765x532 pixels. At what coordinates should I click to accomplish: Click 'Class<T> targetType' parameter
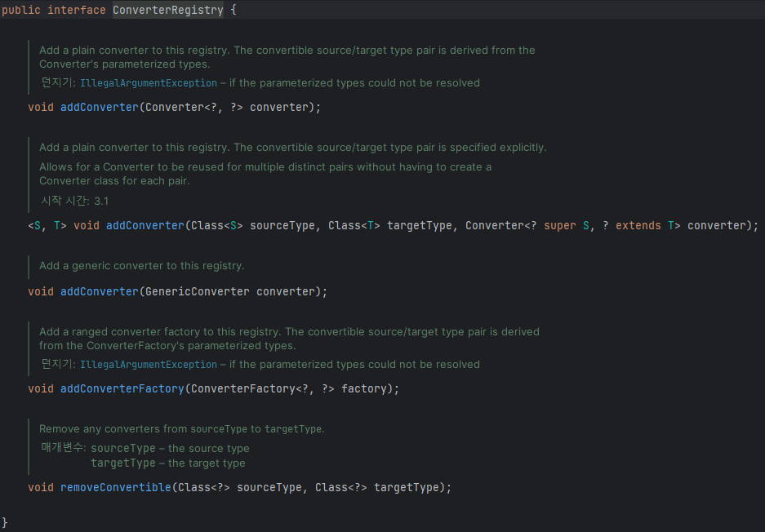tap(389, 226)
